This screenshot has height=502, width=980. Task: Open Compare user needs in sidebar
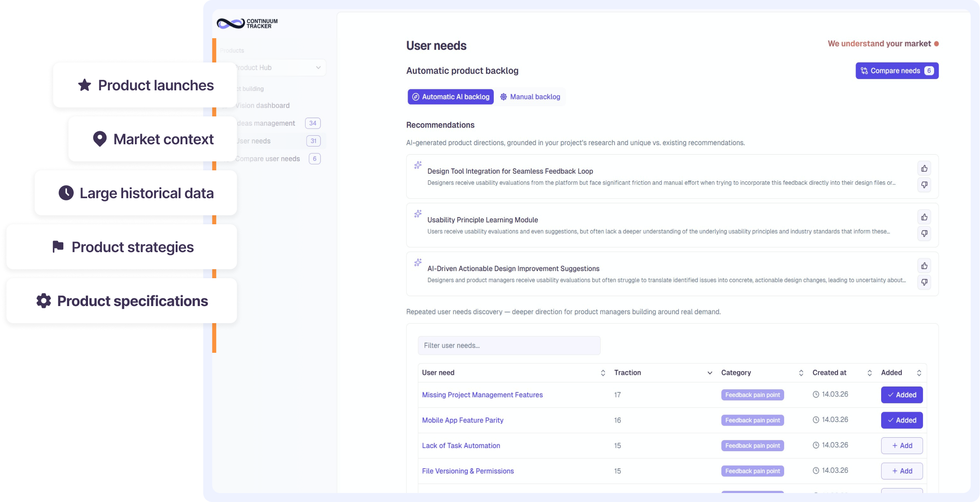(x=268, y=159)
